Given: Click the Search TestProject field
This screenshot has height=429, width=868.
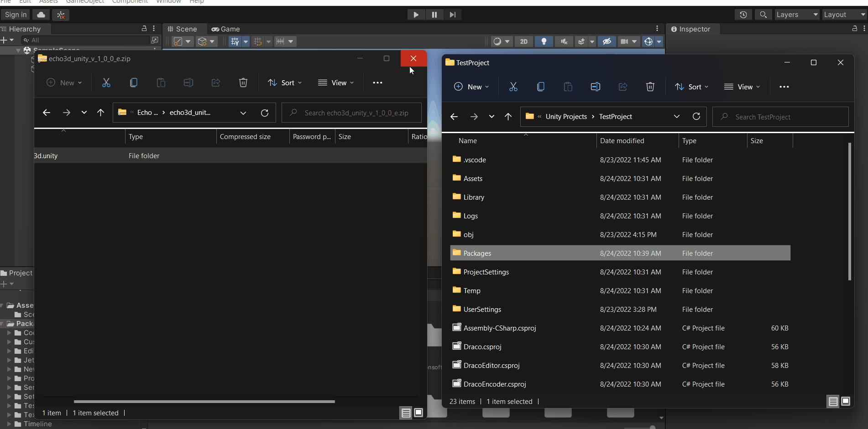Looking at the screenshot, I should (780, 117).
